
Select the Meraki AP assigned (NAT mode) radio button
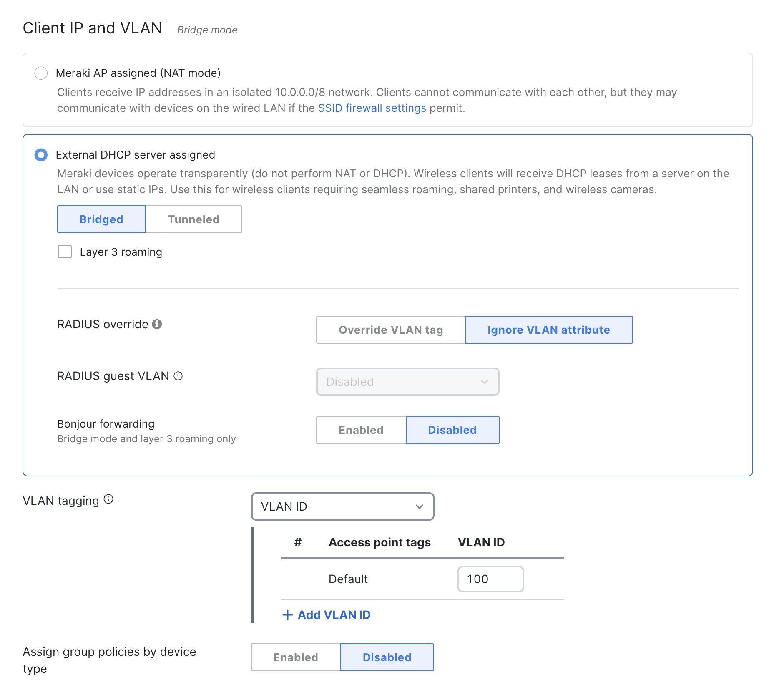tap(41, 73)
